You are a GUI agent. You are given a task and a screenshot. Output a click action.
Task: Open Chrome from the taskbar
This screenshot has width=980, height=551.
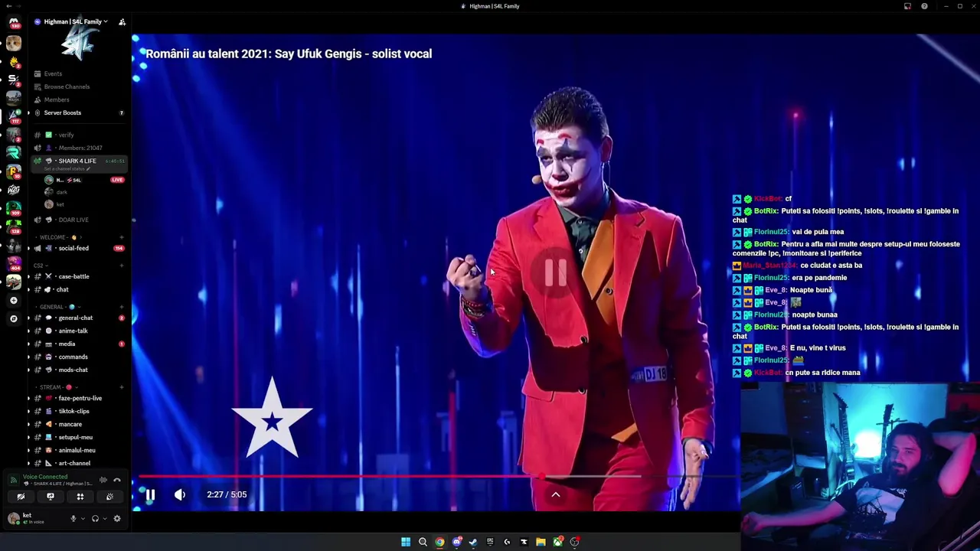tap(439, 542)
